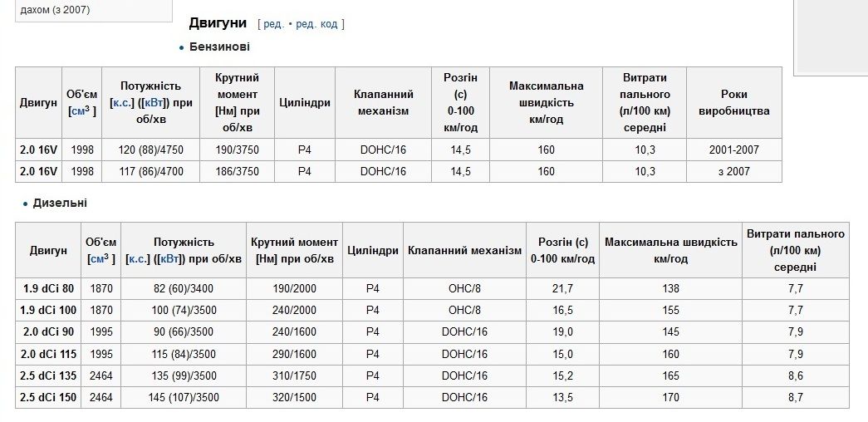Open the к.с. link in the diesel table header
This screenshot has width=868, height=422.
coord(138,259)
